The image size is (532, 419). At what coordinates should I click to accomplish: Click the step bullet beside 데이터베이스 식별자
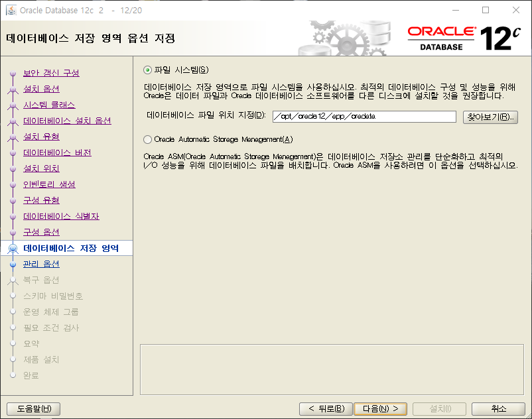[x=13, y=217]
